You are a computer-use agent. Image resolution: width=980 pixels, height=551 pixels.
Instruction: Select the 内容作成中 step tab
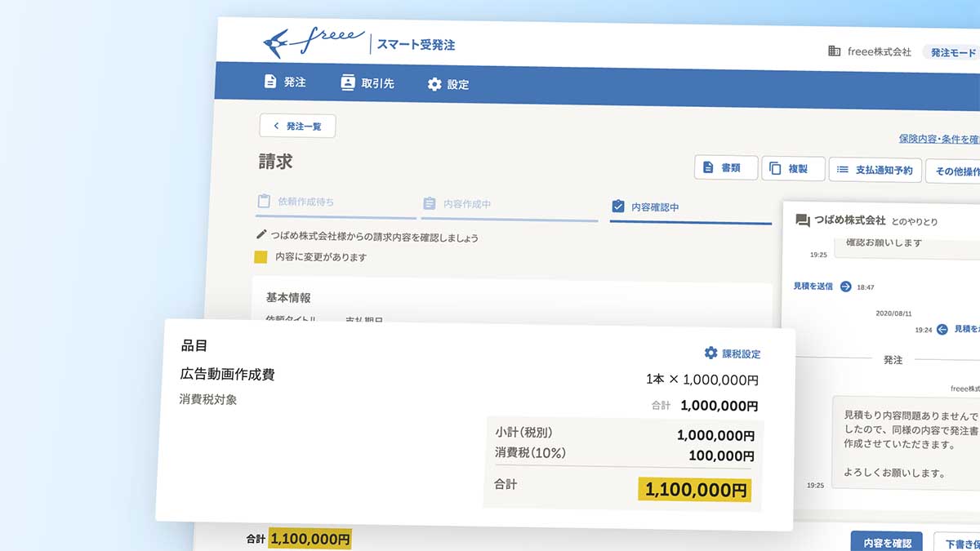coord(509,204)
